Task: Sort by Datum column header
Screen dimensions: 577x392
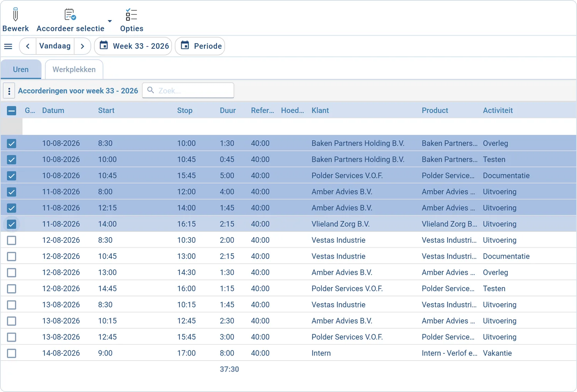Action: pyautogui.click(x=53, y=111)
